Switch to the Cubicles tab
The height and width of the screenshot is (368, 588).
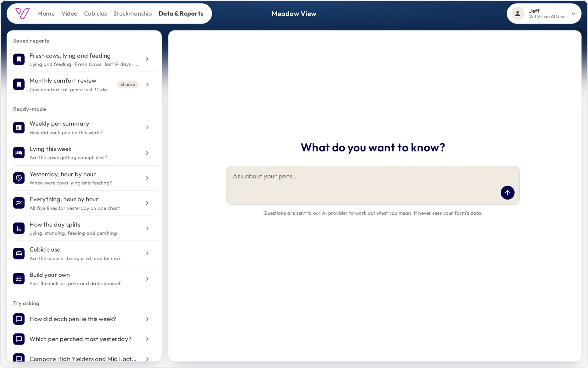(95, 14)
